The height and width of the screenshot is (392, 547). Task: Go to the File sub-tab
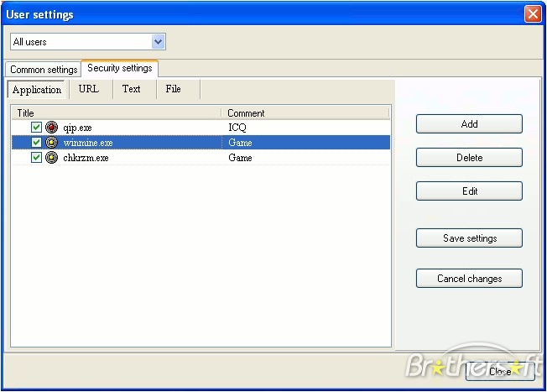(173, 89)
